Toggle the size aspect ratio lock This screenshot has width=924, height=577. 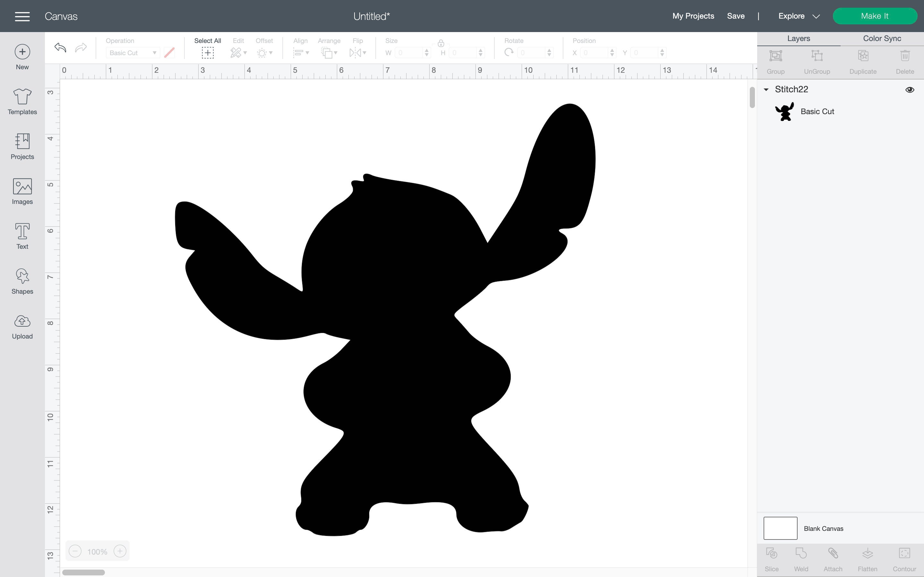[441, 43]
